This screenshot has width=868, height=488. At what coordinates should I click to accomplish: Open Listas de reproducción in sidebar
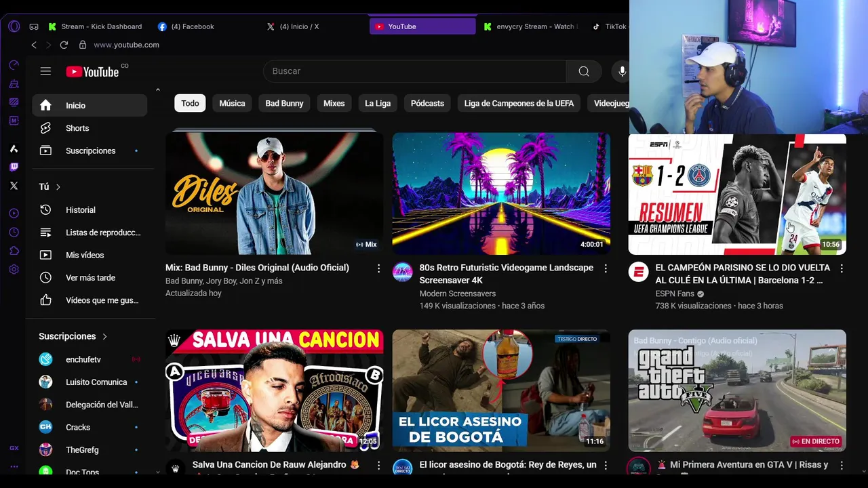tap(90, 232)
